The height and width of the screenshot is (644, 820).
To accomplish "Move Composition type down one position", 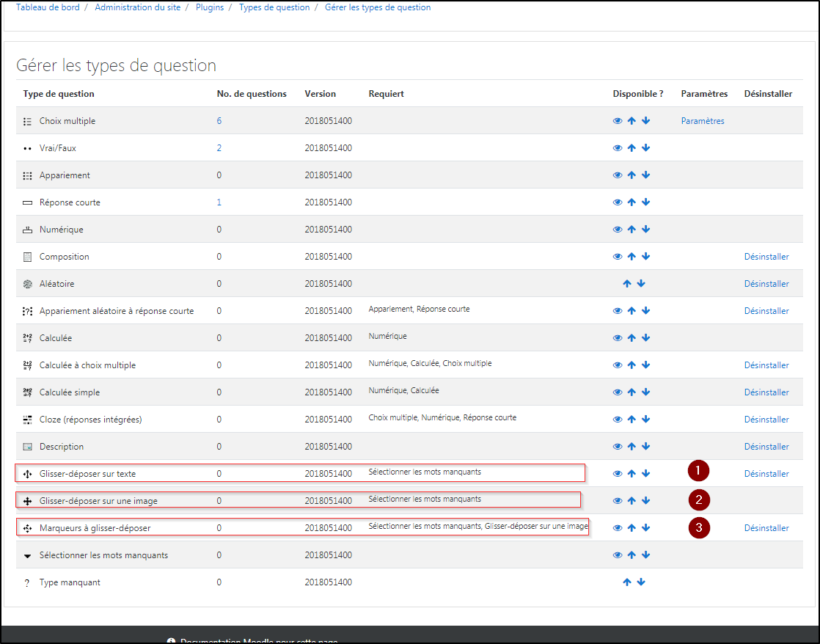I will 645,257.
